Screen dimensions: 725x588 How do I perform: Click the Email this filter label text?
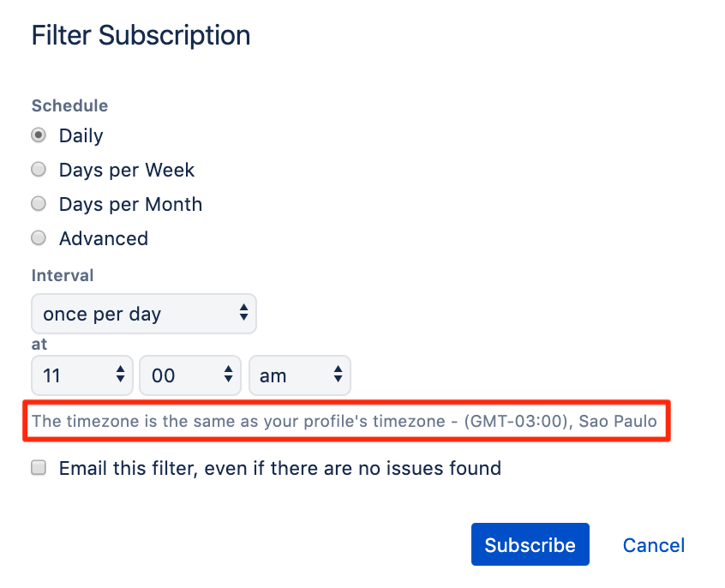(x=280, y=469)
